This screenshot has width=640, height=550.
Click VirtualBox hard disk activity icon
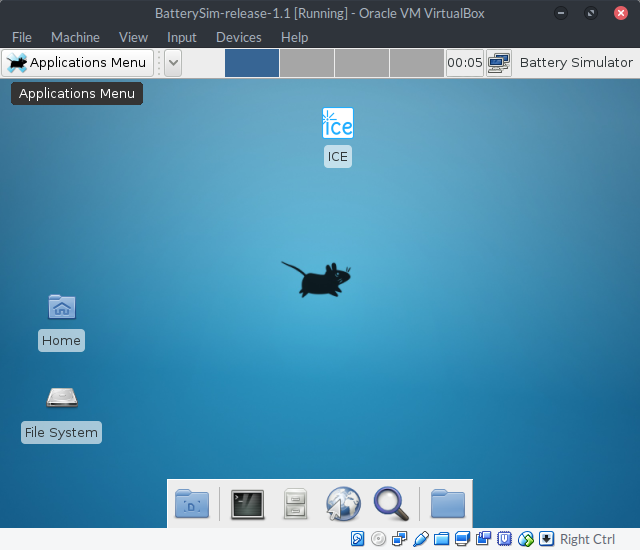click(358, 539)
